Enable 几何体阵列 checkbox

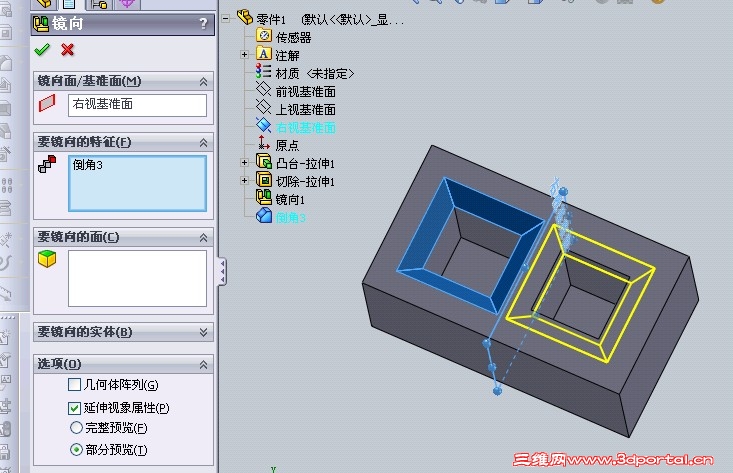click(74, 385)
